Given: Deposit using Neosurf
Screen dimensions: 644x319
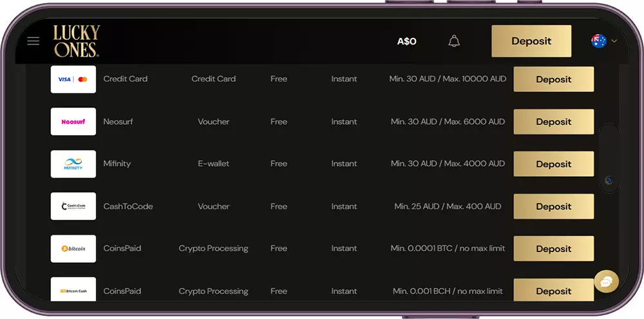Looking at the screenshot, I should (554, 122).
